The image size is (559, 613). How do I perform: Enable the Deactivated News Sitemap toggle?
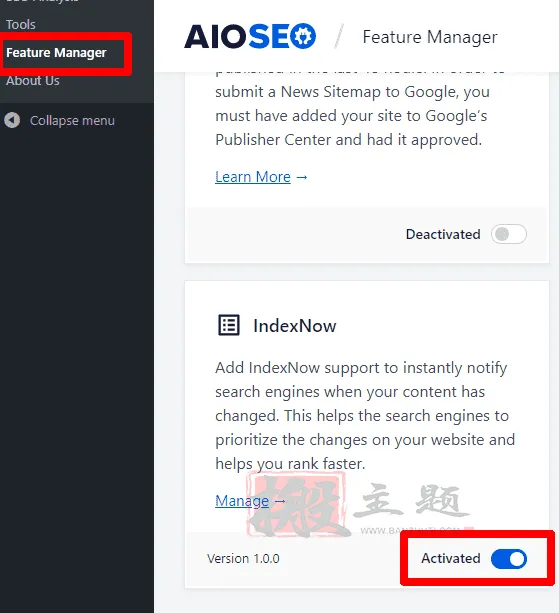(509, 234)
